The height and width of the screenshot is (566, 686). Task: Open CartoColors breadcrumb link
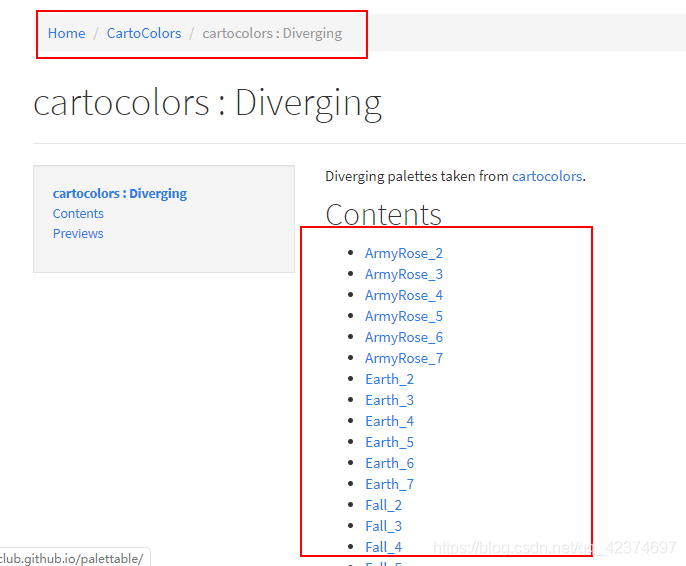point(144,33)
